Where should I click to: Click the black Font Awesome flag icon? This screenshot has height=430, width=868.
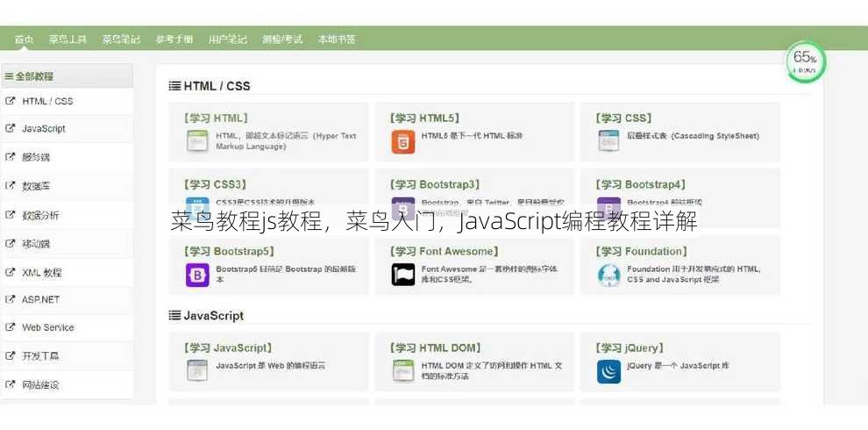pyautogui.click(x=403, y=275)
